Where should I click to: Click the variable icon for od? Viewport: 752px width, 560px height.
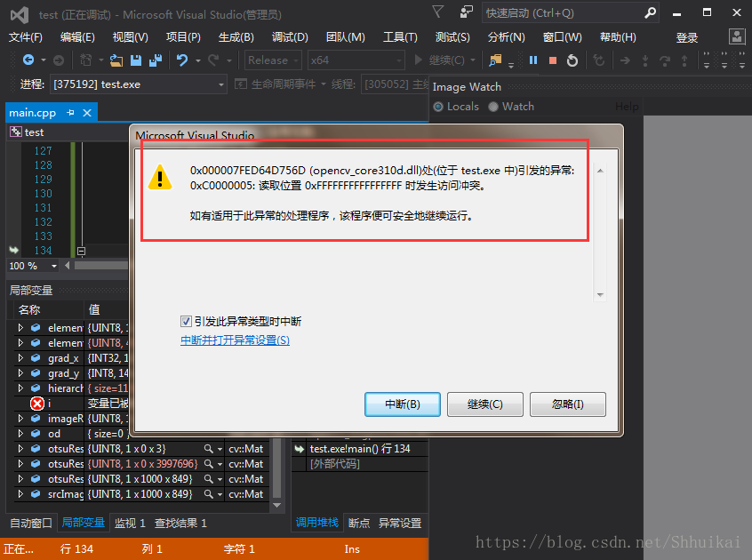pyautogui.click(x=36, y=434)
